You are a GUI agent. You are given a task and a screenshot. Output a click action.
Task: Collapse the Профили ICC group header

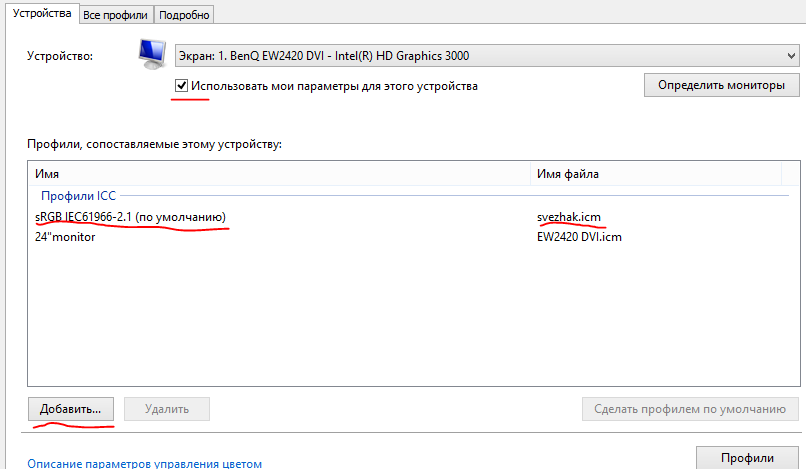(x=78, y=196)
